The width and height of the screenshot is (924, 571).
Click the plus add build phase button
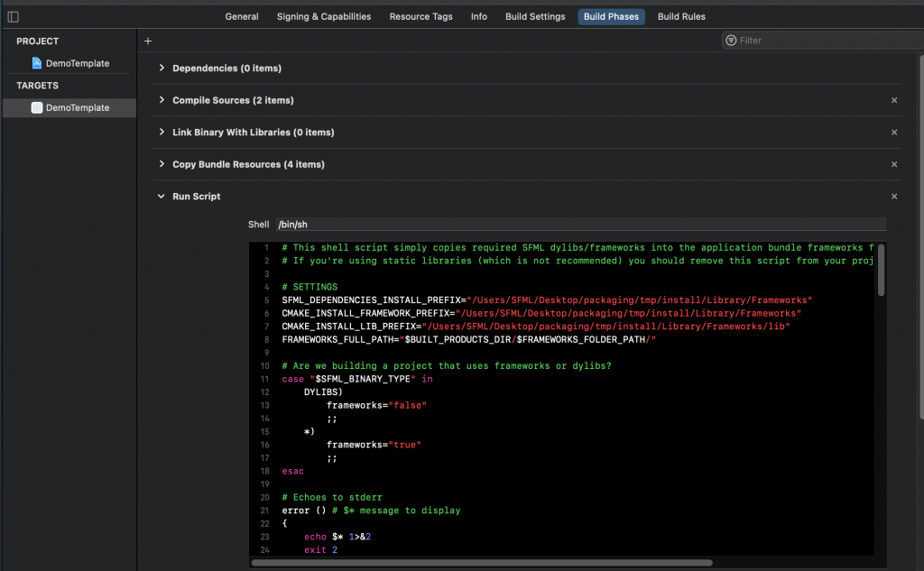coord(148,41)
